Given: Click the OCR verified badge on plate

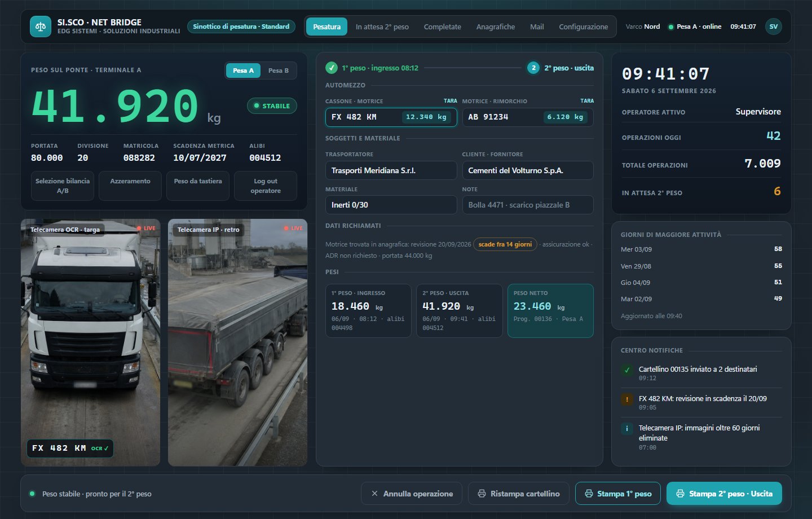Looking at the screenshot, I should click(x=100, y=448).
